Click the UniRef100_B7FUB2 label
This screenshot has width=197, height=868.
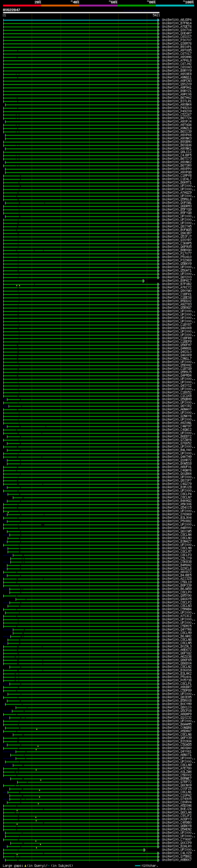point(177,284)
